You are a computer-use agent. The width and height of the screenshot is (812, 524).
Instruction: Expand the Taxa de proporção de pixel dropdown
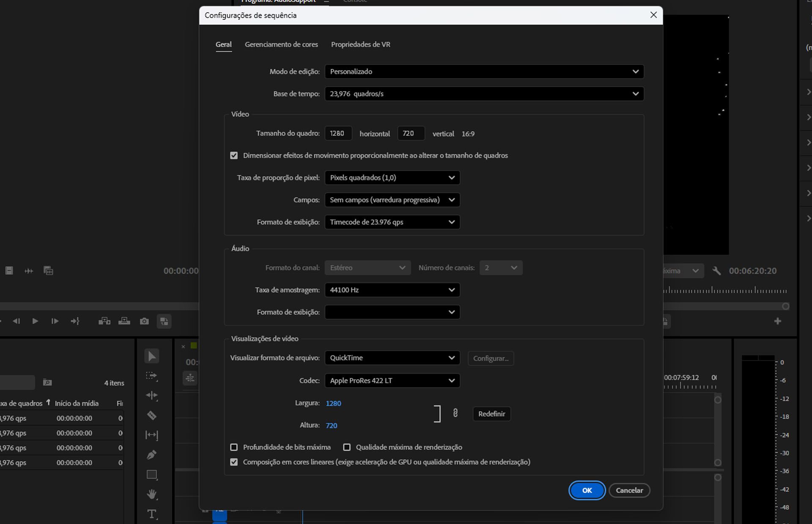point(392,177)
